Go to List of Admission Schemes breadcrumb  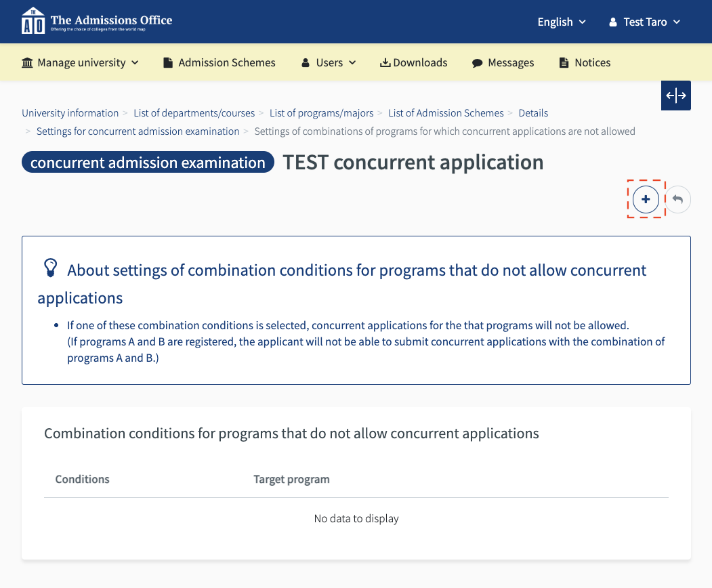click(x=446, y=113)
